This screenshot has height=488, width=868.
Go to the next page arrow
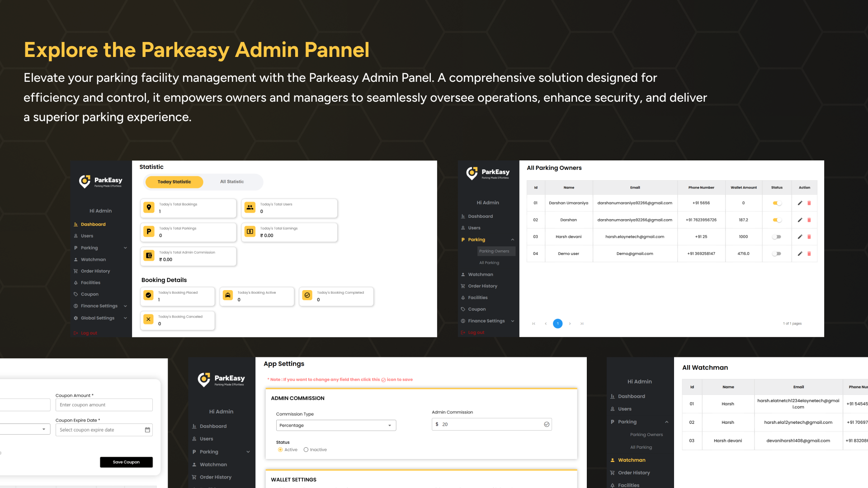pos(570,324)
